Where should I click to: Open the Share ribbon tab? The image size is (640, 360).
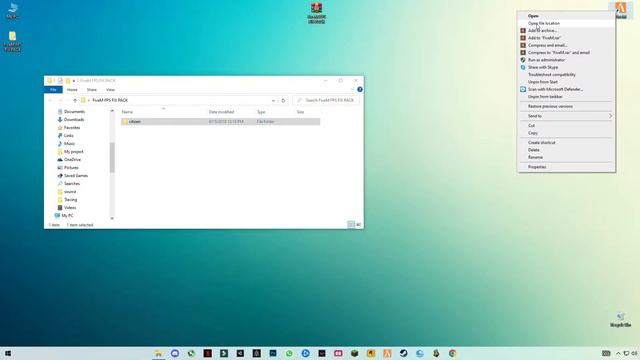[92, 89]
